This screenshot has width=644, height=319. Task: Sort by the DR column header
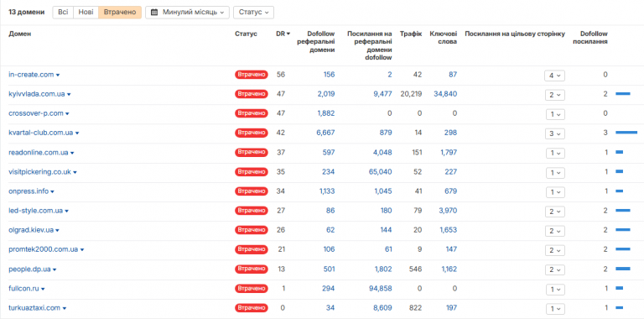point(283,34)
